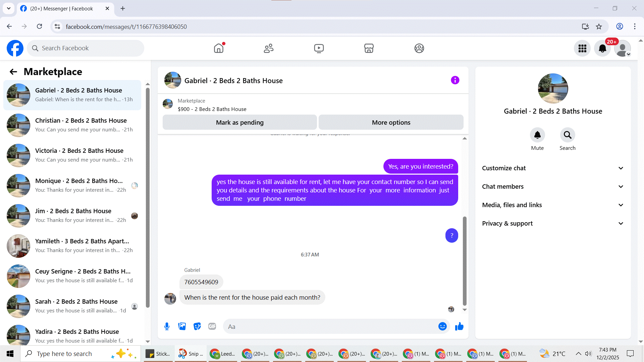Open Facebook notifications bell
This screenshot has width=644, height=362.
tap(602, 49)
